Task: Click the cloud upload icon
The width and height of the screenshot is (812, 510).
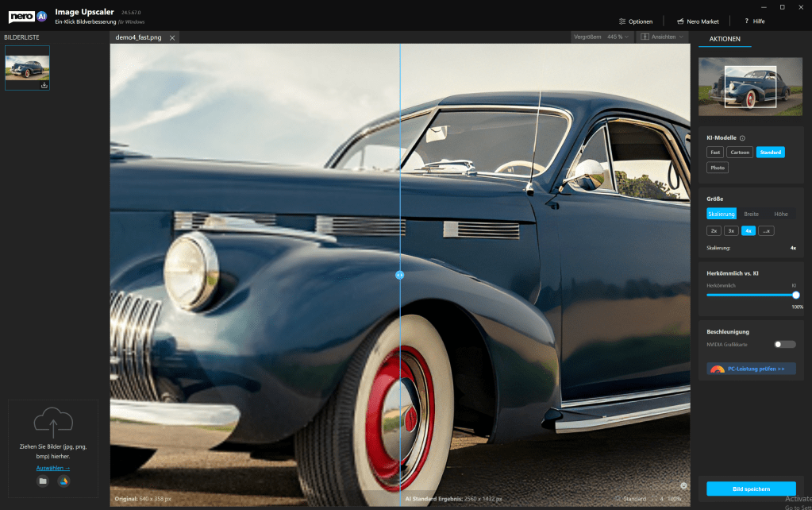Action: click(53, 423)
